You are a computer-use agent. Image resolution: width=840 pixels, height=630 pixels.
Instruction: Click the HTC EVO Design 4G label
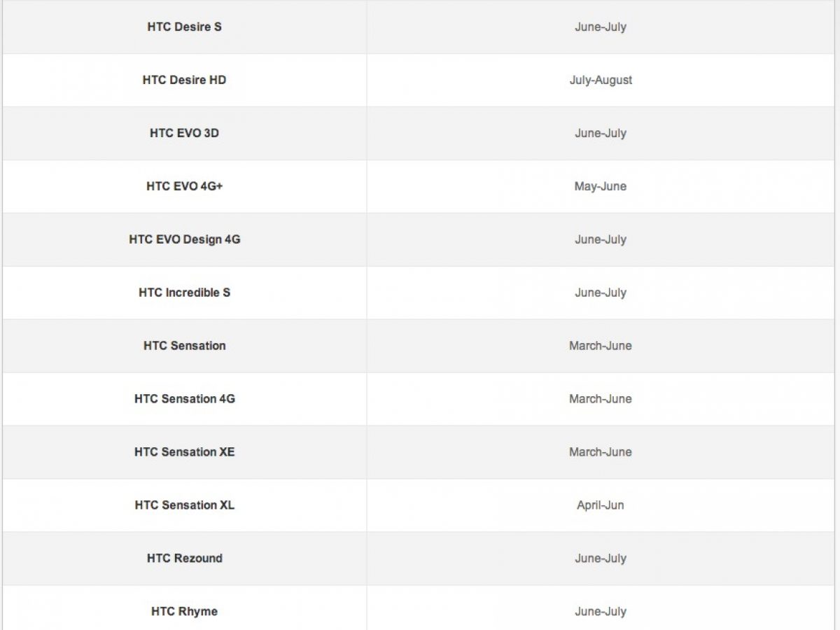(184, 240)
